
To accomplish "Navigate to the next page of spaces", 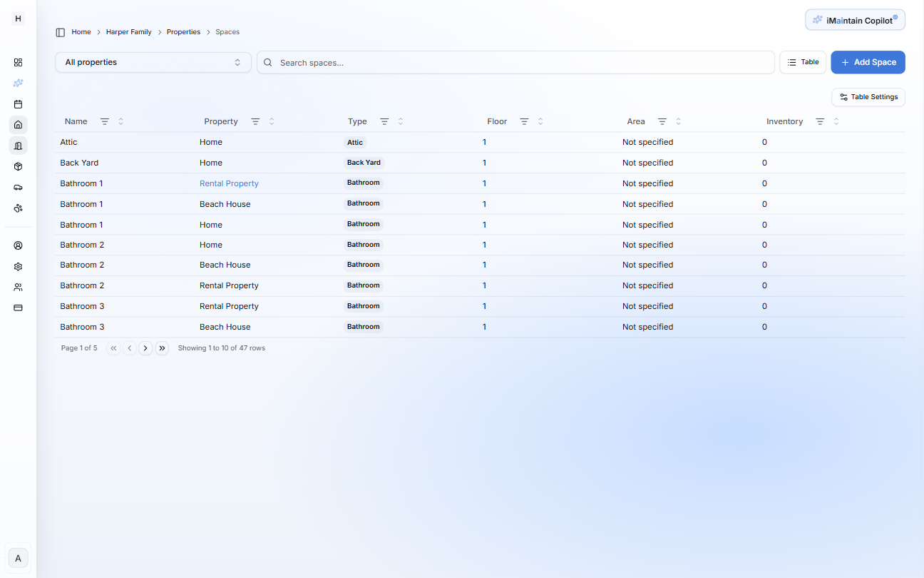I will tap(145, 348).
